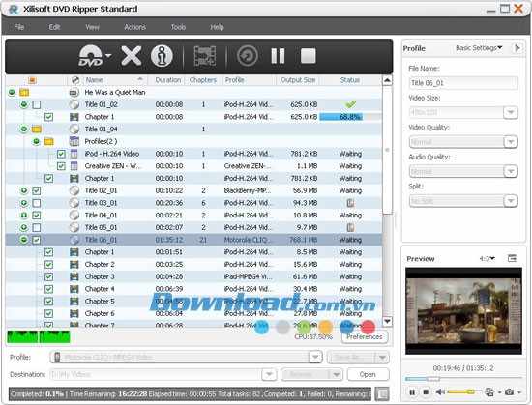The height and width of the screenshot is (405, 532).
Task: Check the Title 03_01 checkbox
Action: click(x=37, y=203)
